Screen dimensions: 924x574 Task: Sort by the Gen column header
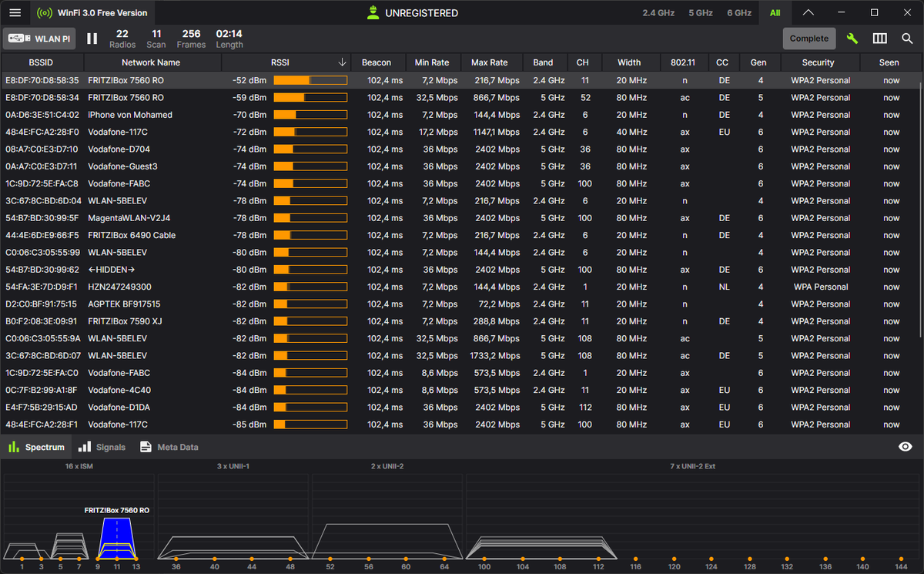point(758,62)
